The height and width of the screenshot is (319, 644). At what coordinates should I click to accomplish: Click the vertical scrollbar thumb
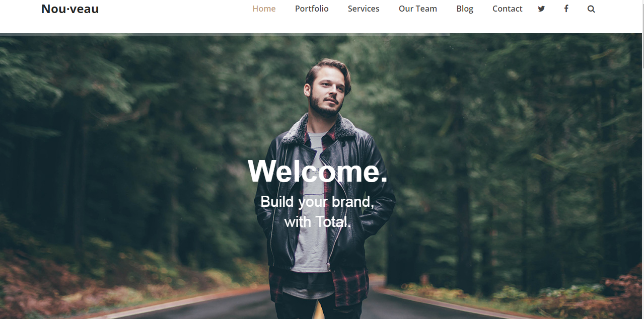coord(642,34)
